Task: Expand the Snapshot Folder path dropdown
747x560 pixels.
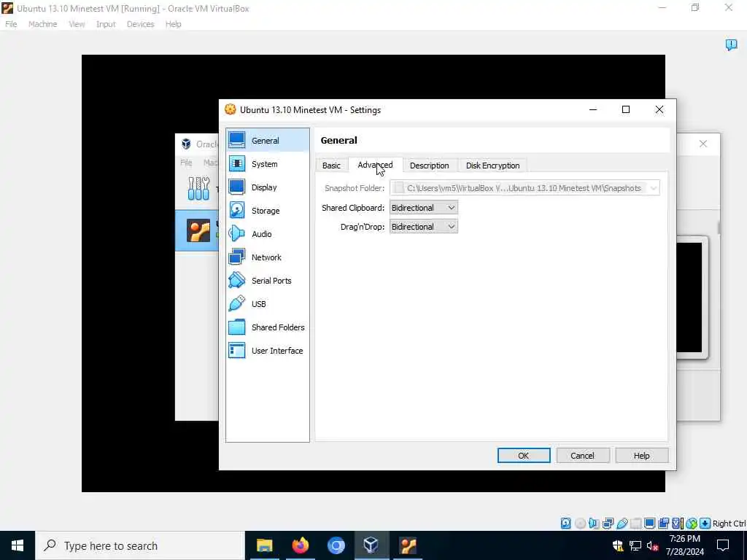Action: pyautogui.click(x=654, y=188)
